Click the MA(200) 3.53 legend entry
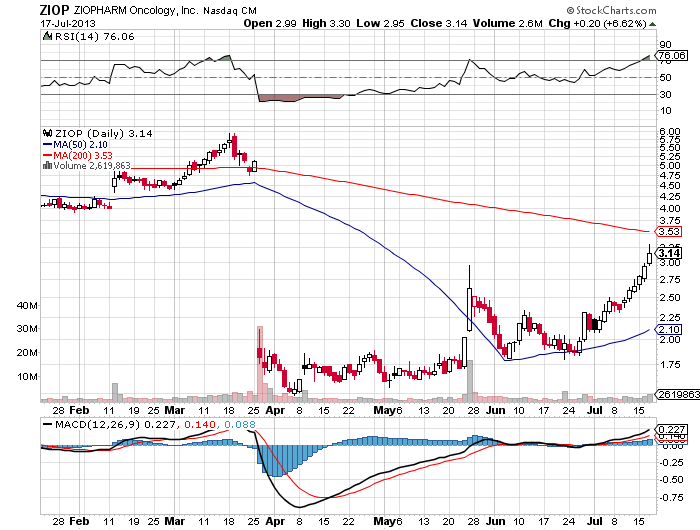 (83, 155)
